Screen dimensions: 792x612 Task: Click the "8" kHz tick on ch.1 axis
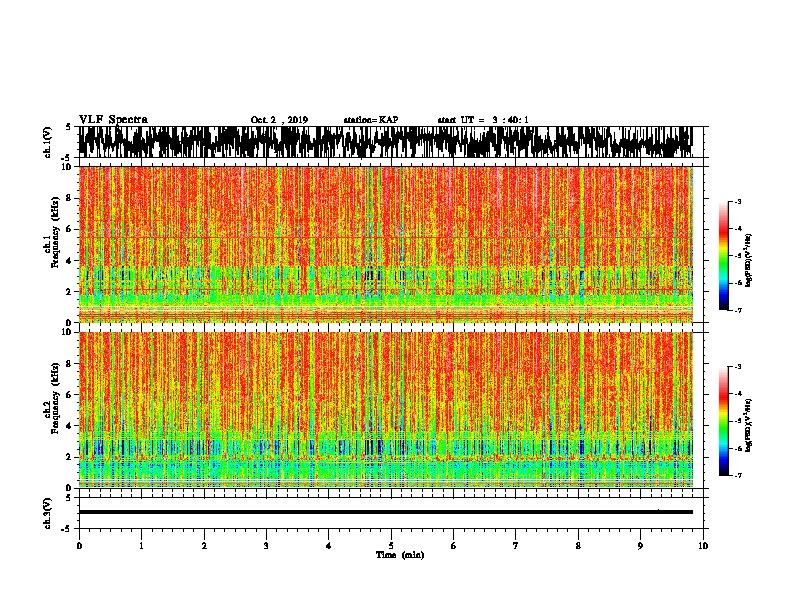click(x=69, y=198)
